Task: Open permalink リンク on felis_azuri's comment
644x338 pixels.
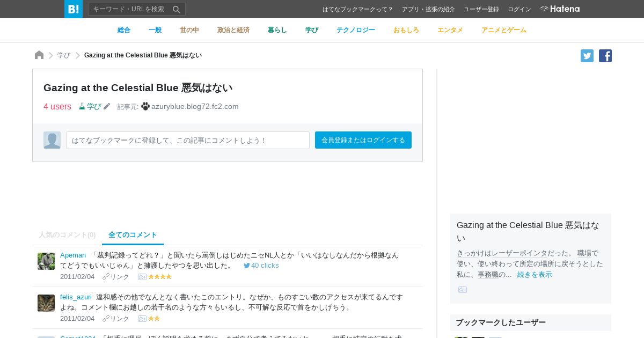Action: (x=116, y=319)
